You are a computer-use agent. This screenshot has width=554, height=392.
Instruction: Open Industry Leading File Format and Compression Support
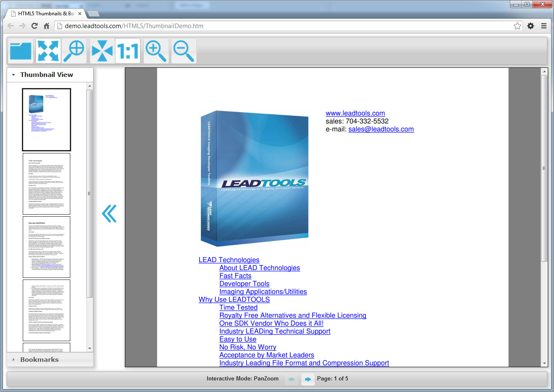click(x=304, y=363)
